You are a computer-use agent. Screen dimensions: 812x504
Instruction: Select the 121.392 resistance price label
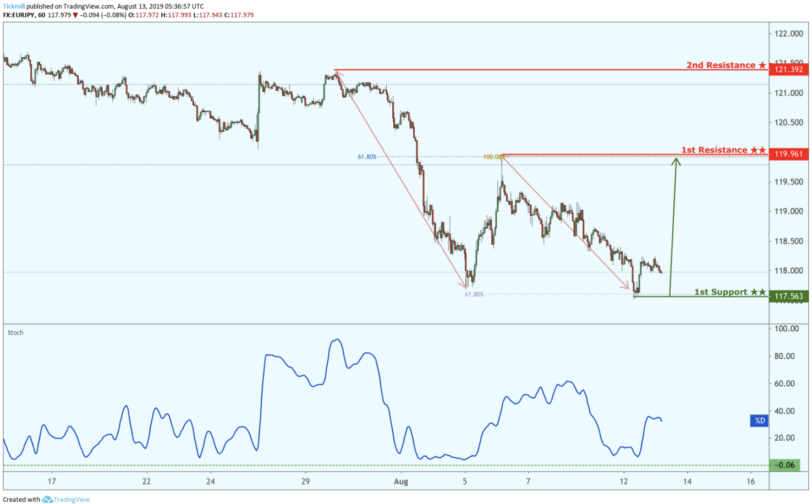tap(789, 69)
